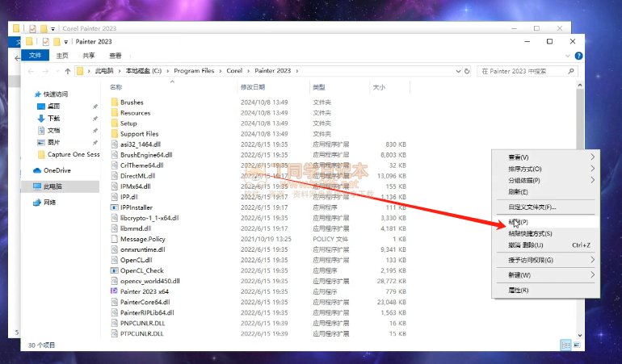Select the PainterCore64.dll file
Image resolution: width=622 pixels, height=364 pixels.
tap(145, 302)
